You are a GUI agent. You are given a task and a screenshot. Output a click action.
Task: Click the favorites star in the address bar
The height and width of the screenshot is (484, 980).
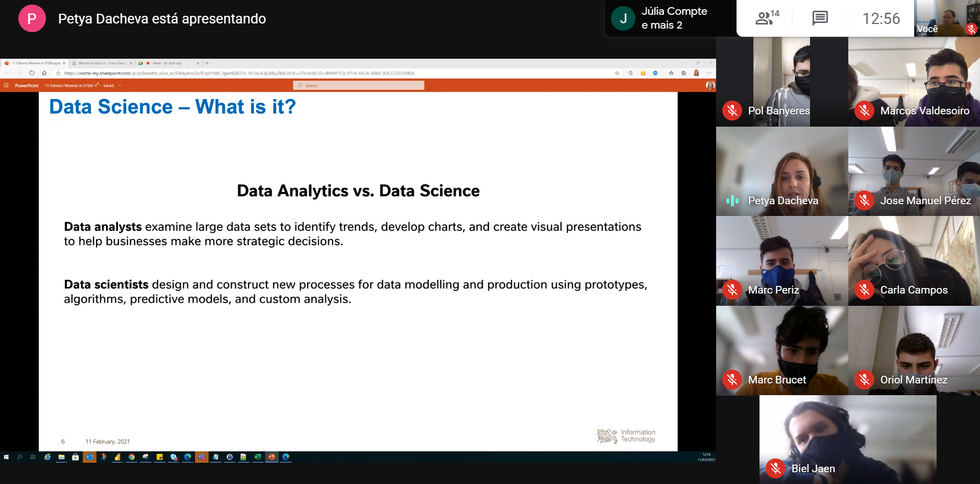tap(617, 73)
